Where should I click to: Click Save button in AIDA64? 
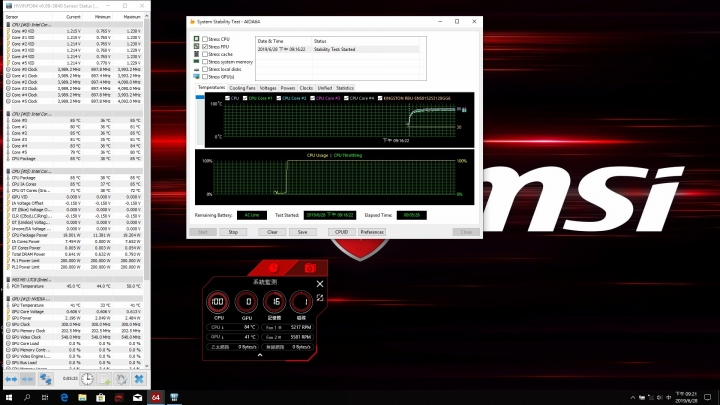(x=303, y=232)
